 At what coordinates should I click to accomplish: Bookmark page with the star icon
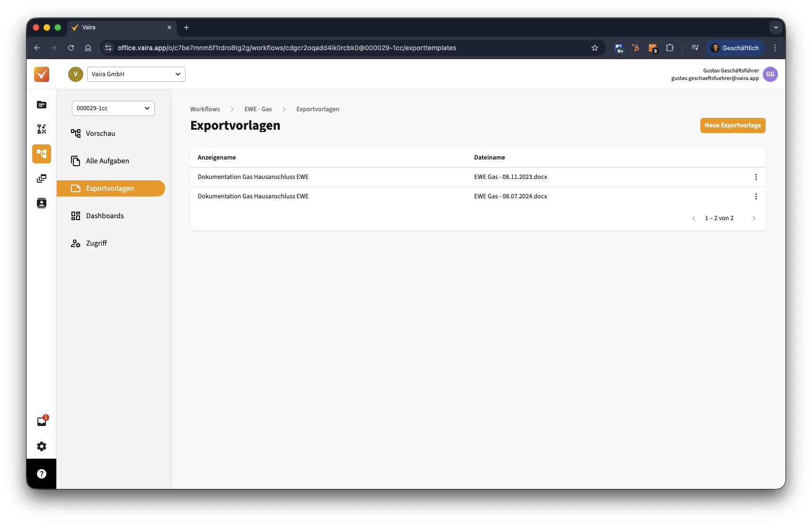595,48
